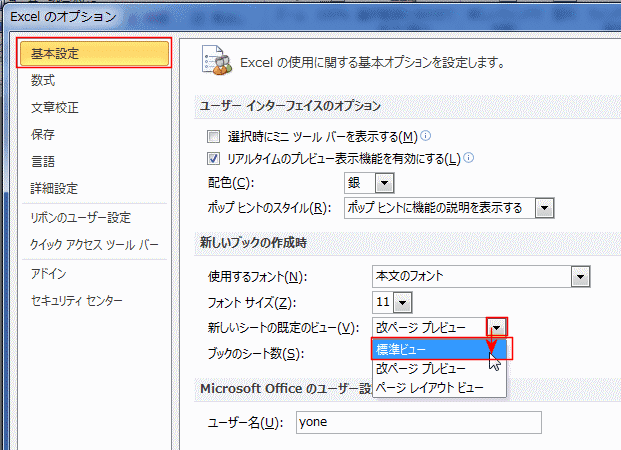Open the 詳細設定 category
Image resolution: width=621 pixels, height=450 pixels.
tap(54, 188)
